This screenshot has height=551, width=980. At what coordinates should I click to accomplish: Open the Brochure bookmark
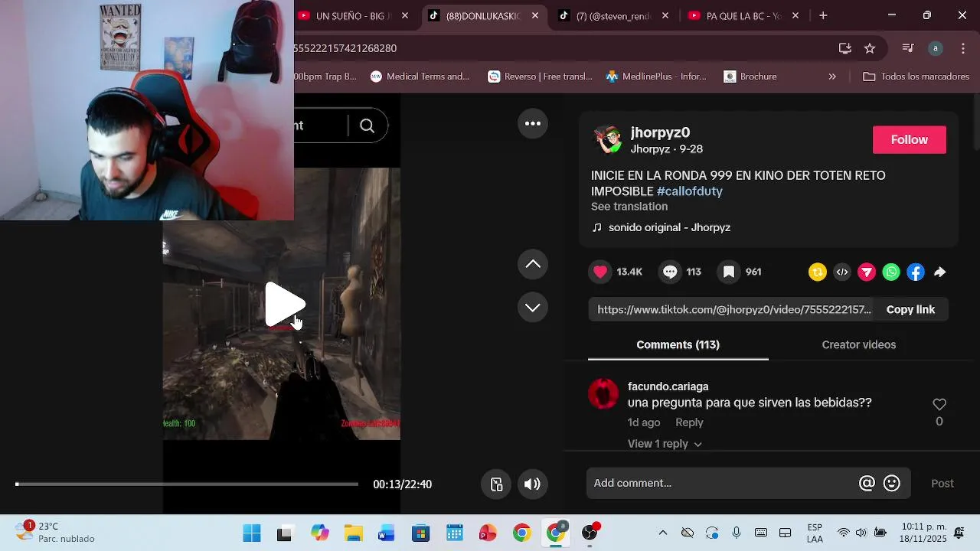[x=750, y=77]
